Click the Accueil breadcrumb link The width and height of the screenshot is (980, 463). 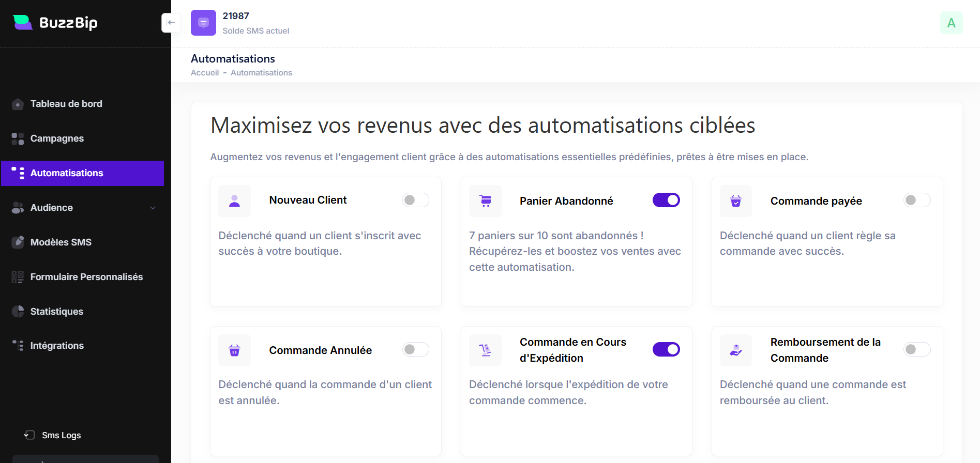click(x=205, y=73)
